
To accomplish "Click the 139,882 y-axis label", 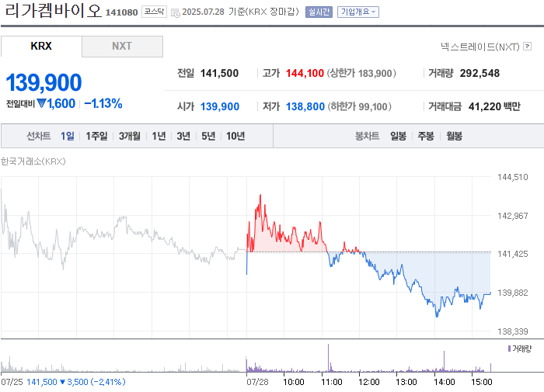I will coord(512,293).
